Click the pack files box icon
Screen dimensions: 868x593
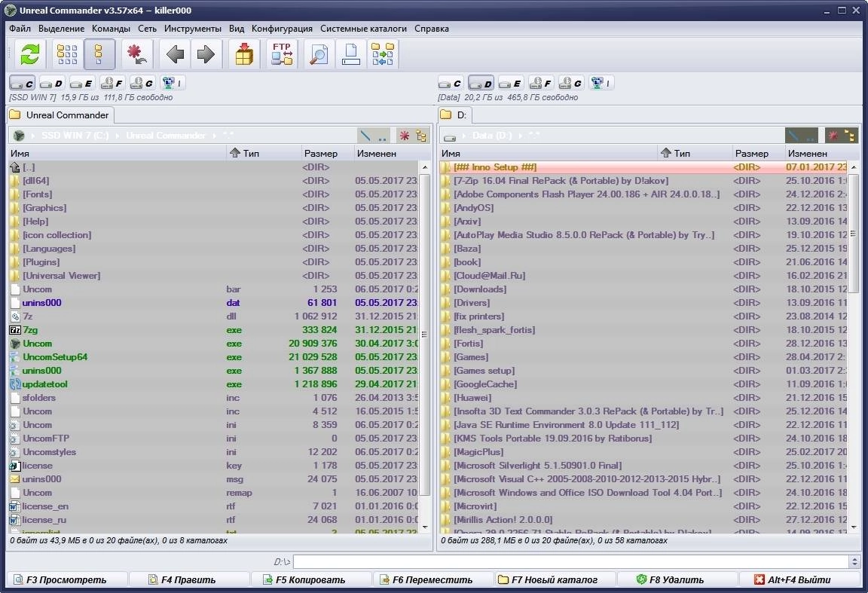click(243, 54)
